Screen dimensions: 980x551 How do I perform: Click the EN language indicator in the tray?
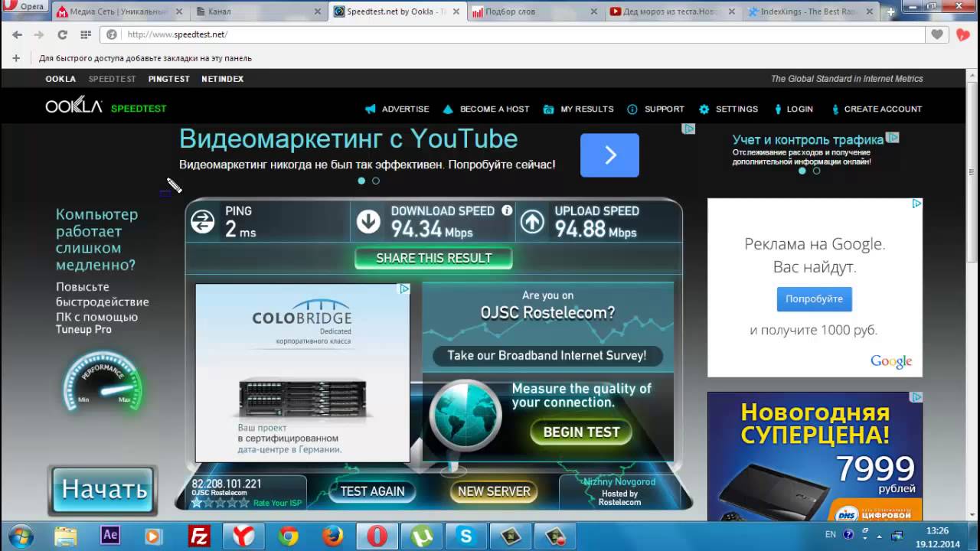click(831, 535)
